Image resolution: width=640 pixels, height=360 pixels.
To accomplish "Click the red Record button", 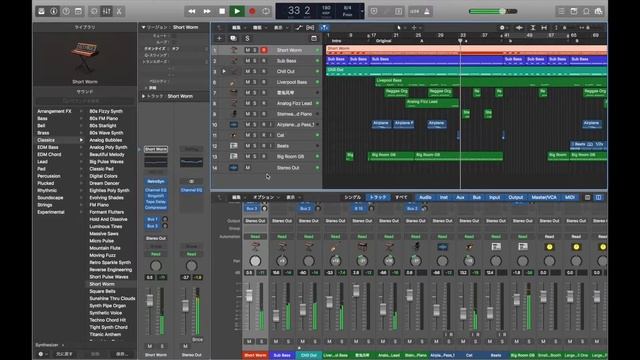I will (x=252, y=11).
